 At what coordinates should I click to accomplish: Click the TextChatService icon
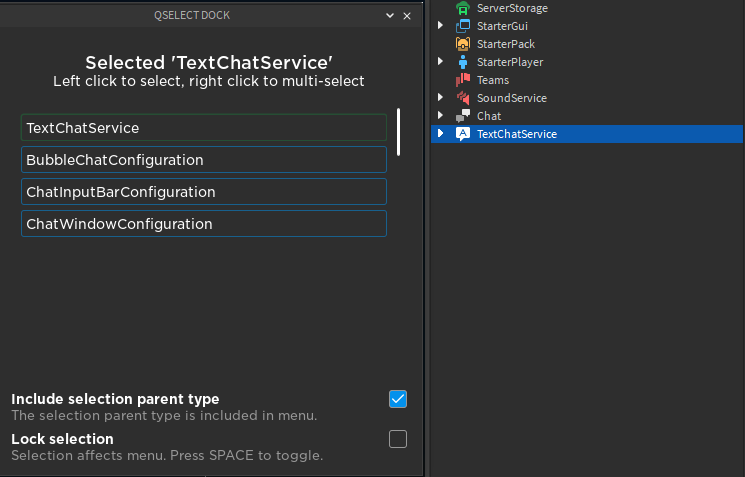463,134
